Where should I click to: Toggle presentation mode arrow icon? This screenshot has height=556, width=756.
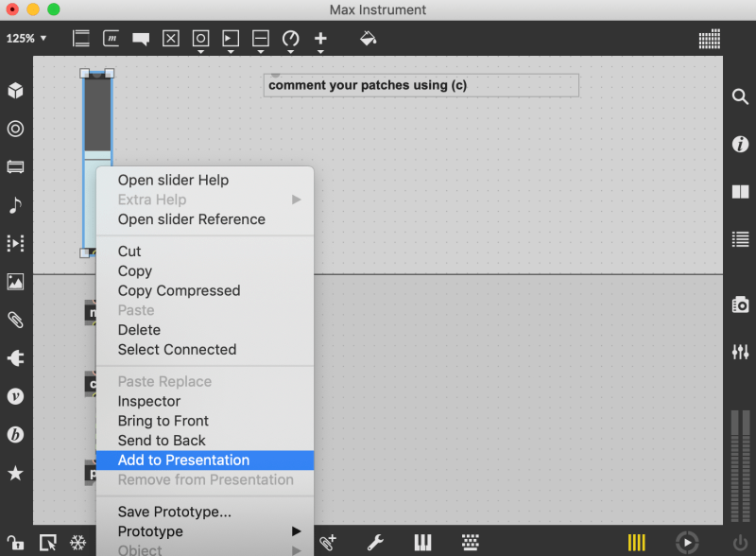coord(48,543)
